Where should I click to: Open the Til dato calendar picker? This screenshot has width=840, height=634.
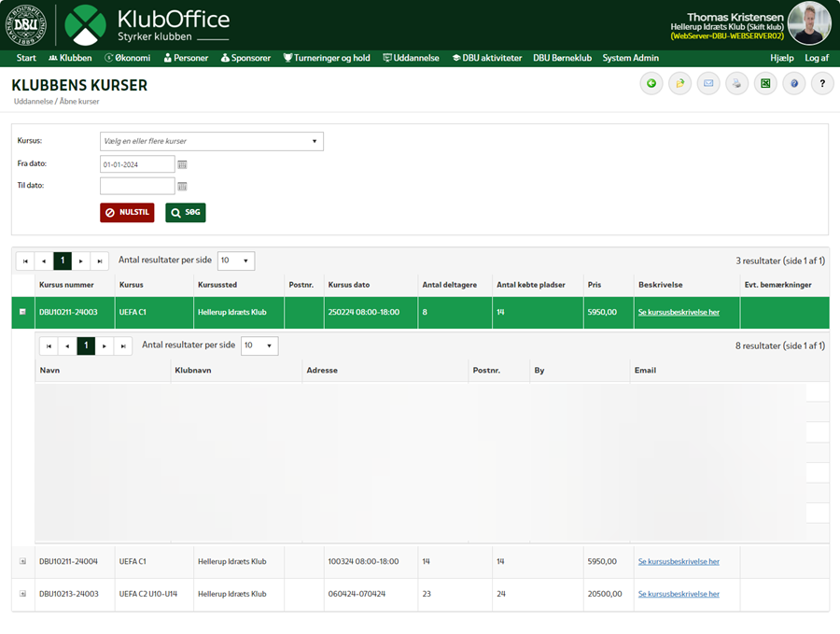coord(182,187)
